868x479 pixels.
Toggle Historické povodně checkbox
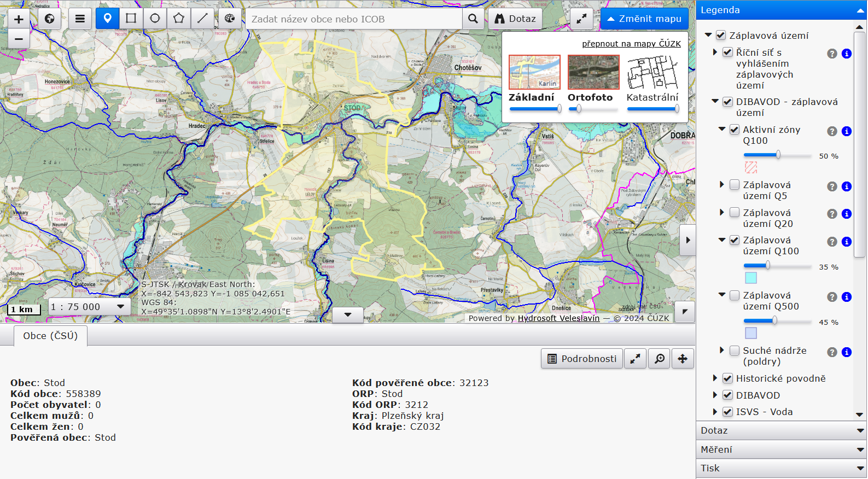[727, 378]
